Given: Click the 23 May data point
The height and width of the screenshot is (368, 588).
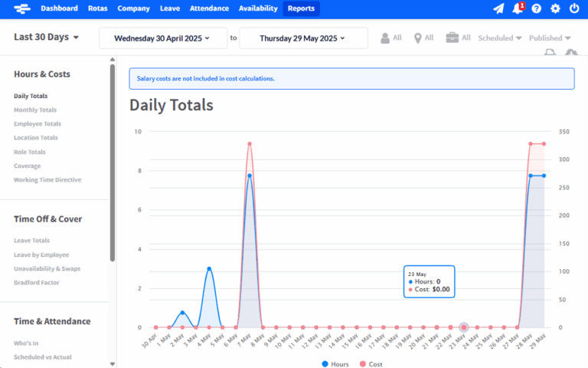Looking at the screenshot, I should coord(463,327).
